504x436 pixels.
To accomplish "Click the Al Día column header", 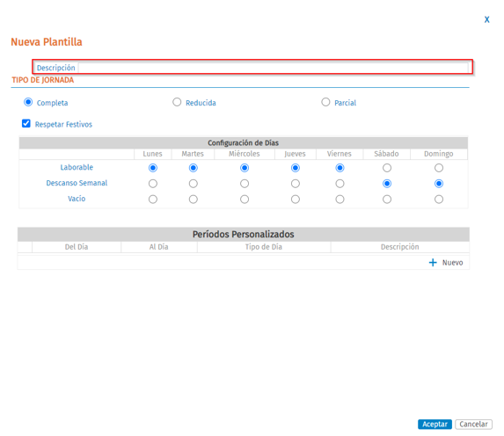I will [159, 247].
